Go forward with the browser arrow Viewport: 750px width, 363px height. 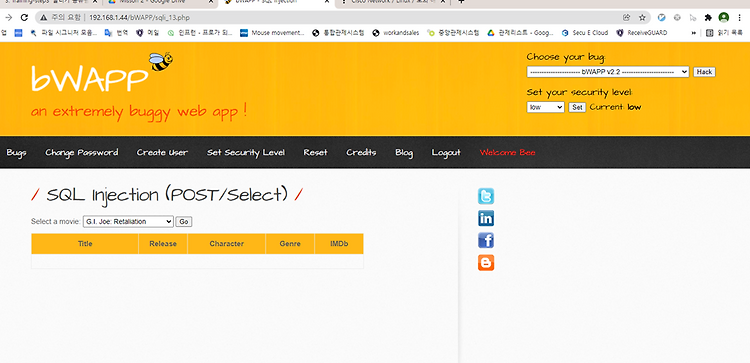8,18
